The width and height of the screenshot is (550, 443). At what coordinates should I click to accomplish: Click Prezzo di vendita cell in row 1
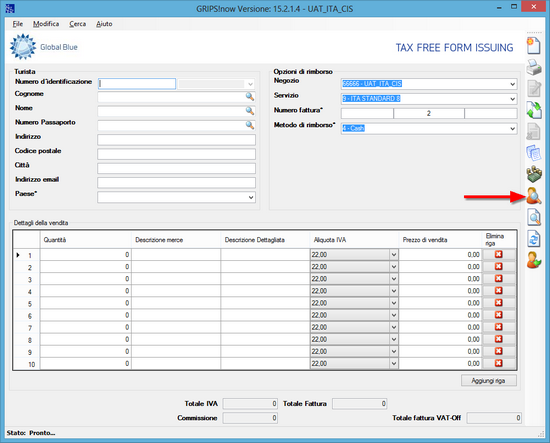click(440, 255)
